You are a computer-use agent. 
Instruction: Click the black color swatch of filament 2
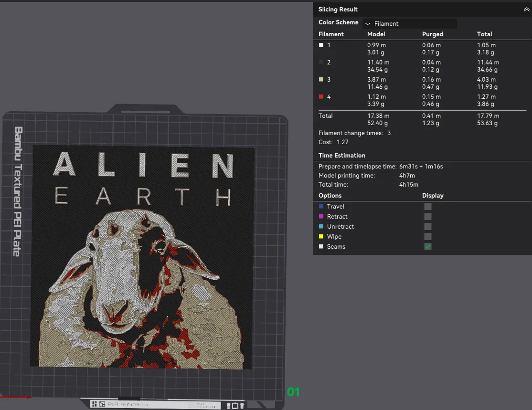point(321,63)
